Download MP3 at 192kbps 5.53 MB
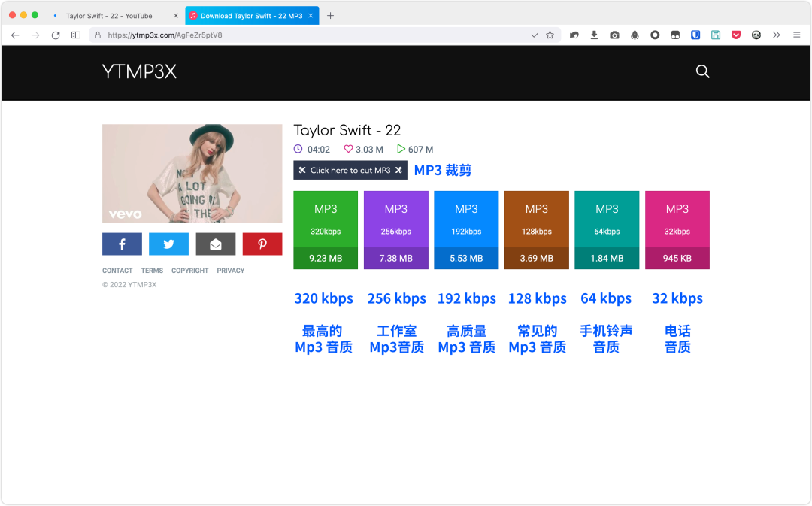Viewport: 812px width, 506px height. click(x=466, y=230)
